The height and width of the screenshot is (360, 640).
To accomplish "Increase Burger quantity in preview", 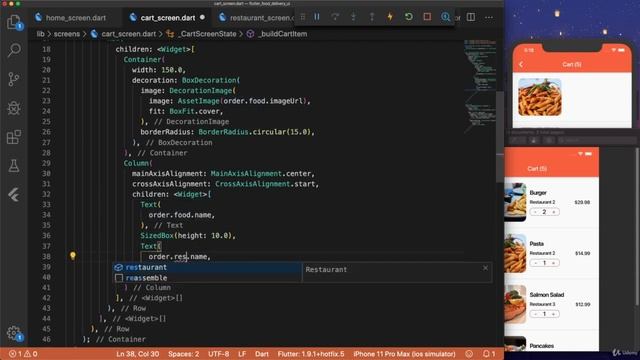I will click(553, 212).
